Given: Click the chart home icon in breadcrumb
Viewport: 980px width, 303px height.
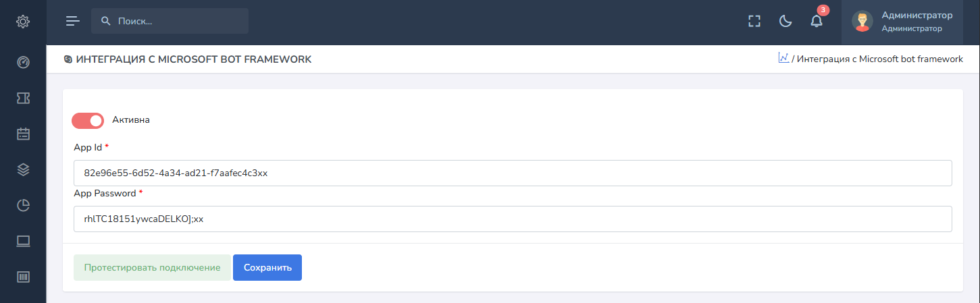Looking at the screenshot, I should click(783, 58).
